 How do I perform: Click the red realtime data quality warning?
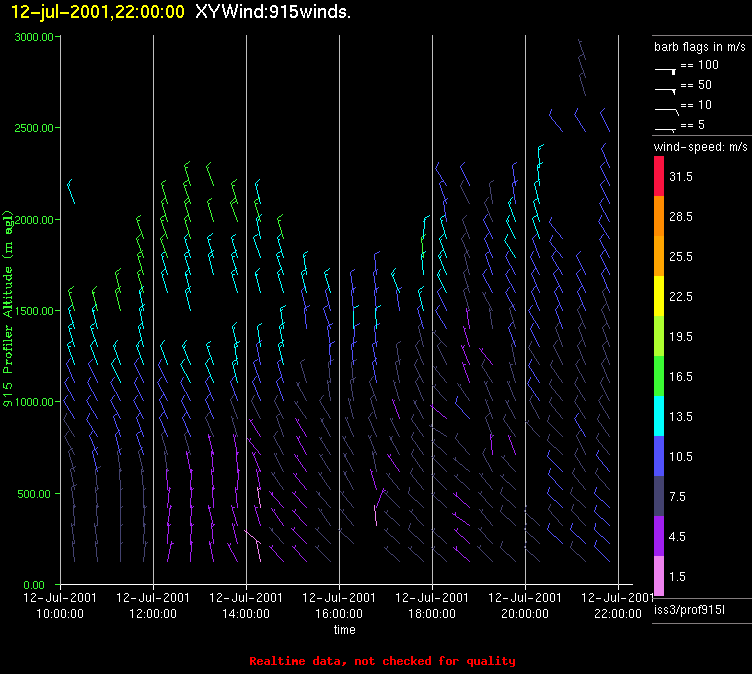tap(382, 661)
